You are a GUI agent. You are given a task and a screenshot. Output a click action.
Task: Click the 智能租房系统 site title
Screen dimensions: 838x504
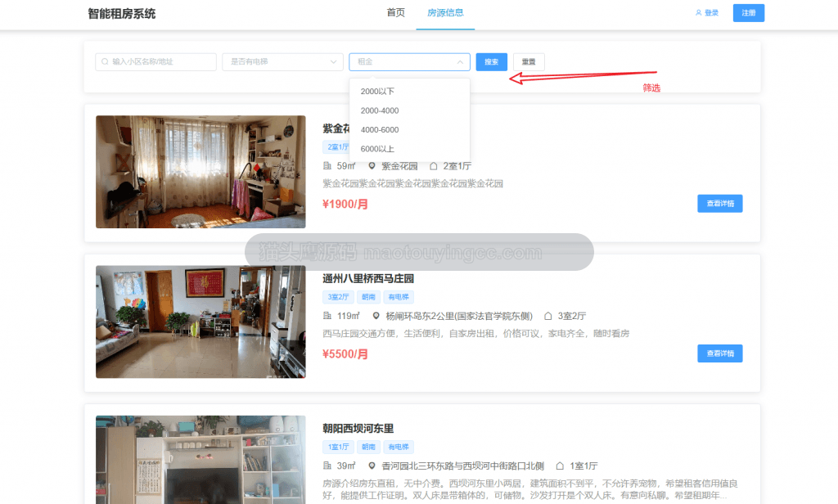pos(122,14)
